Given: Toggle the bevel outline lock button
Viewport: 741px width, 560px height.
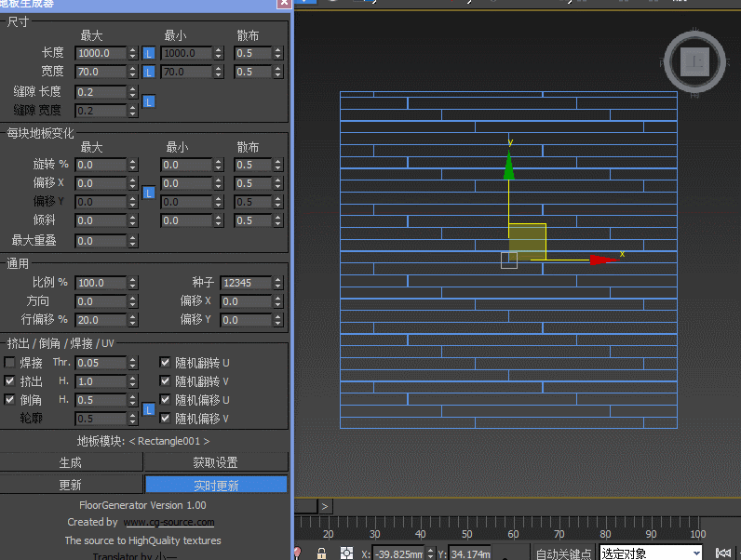Looking at the screenshot, I should click(149, 409).
